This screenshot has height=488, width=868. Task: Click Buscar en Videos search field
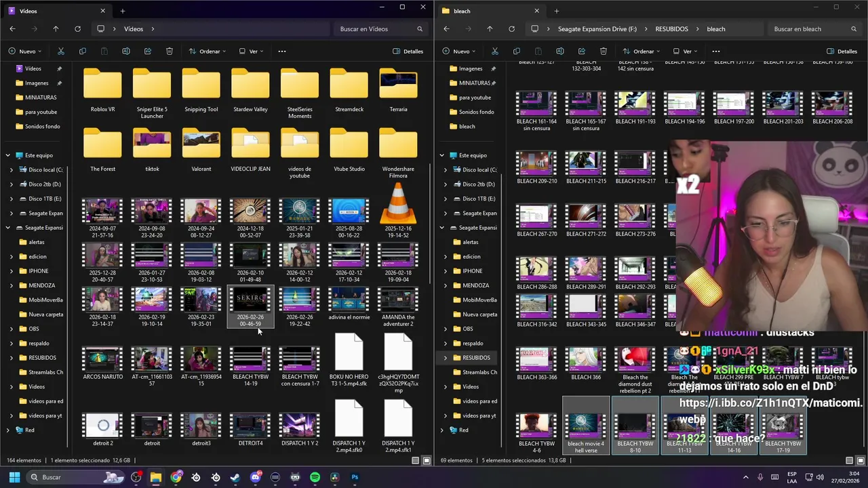click(380, 29)
